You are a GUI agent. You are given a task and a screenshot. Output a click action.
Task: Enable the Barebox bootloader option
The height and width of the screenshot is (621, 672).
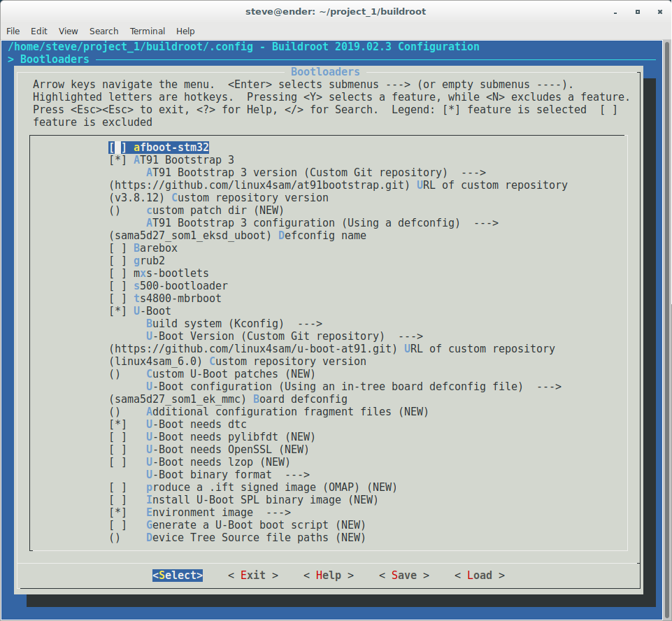(x=117, y=248)
